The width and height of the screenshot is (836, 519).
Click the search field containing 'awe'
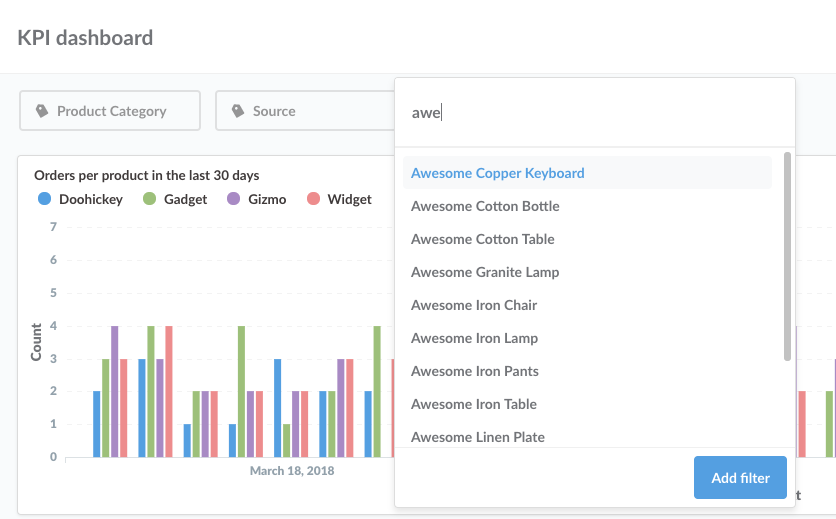594,113
